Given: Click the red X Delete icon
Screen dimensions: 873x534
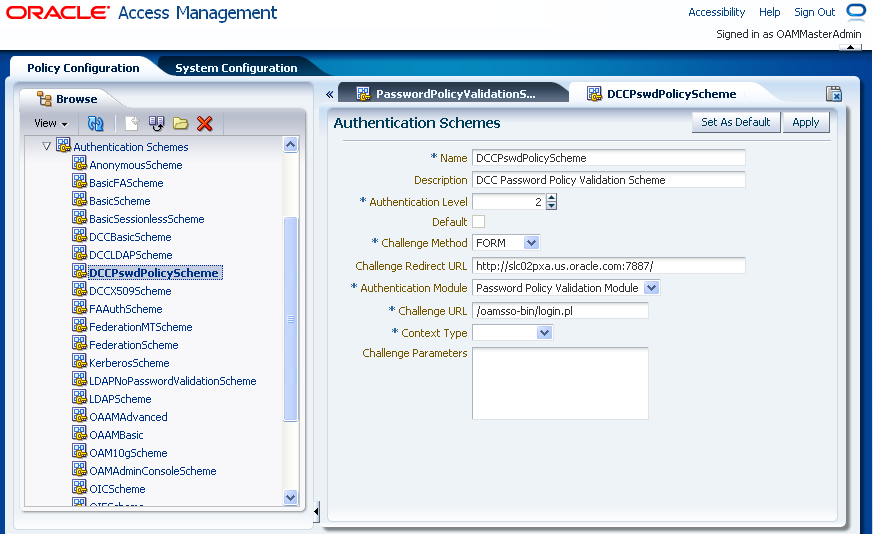Looking at the screenshot, I should [x=204, y=123].
